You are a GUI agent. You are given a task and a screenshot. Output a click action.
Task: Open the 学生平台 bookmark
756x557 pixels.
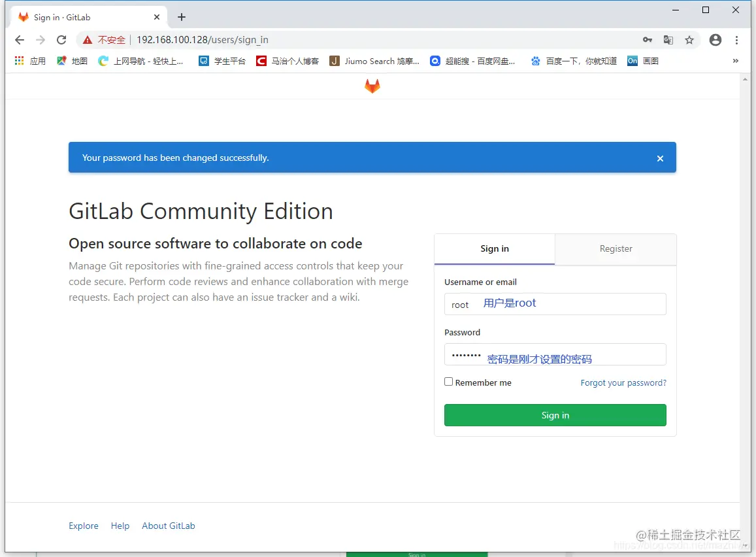(x=222, y=61)
